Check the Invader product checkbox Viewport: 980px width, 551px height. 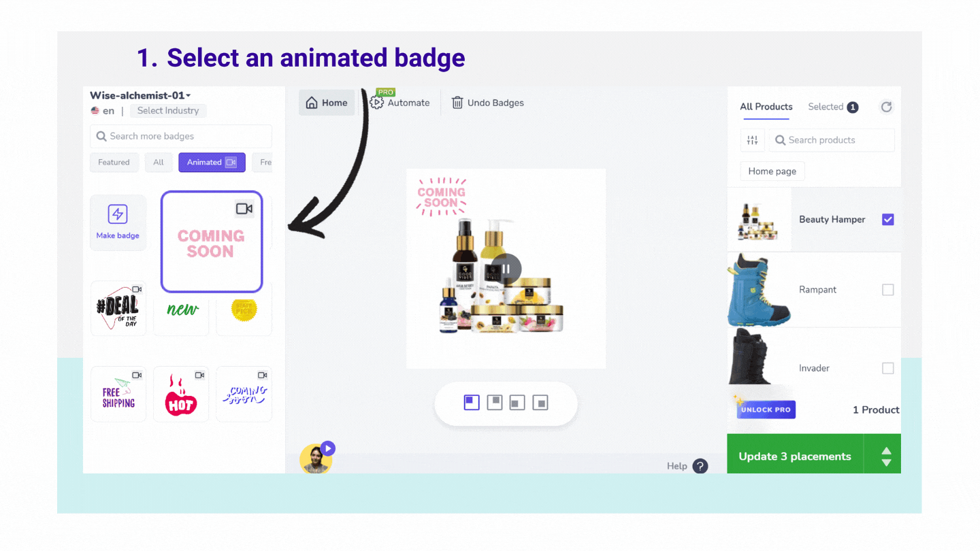tap(887, 368)
